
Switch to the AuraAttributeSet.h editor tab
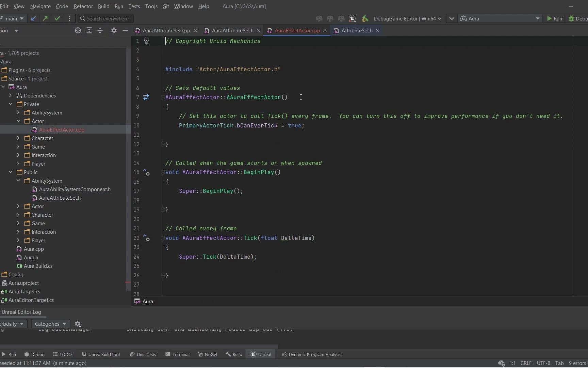232,30
